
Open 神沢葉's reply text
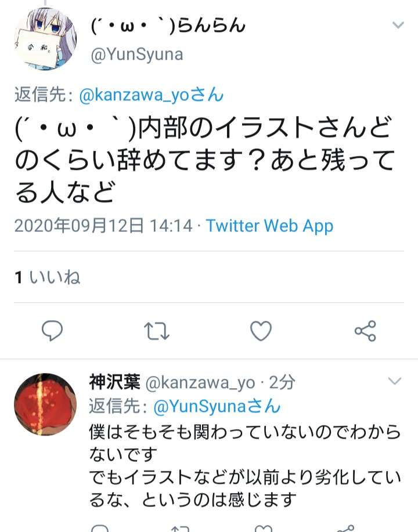[245, 465]
